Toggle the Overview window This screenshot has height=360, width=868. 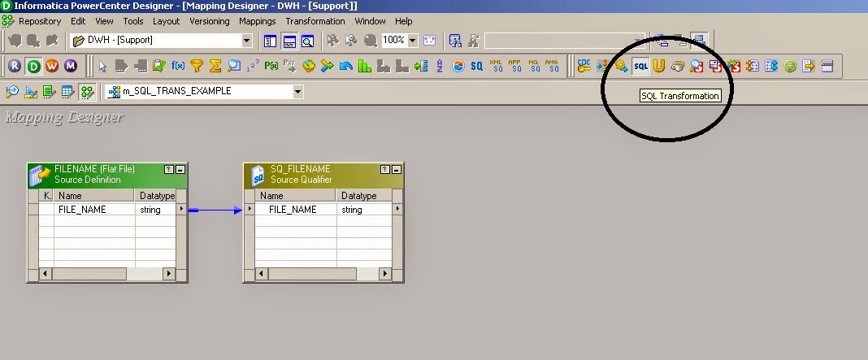[x=308, y=41]
